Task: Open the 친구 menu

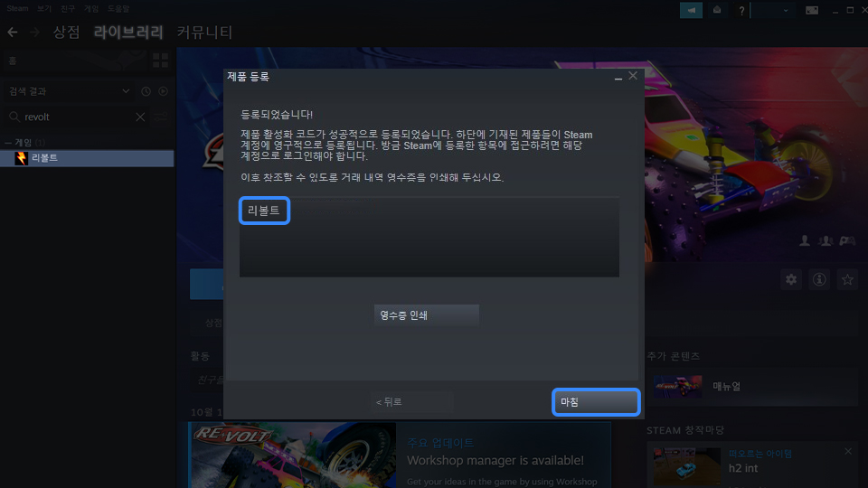Action: pyautogui.click(x=68, y=8)
